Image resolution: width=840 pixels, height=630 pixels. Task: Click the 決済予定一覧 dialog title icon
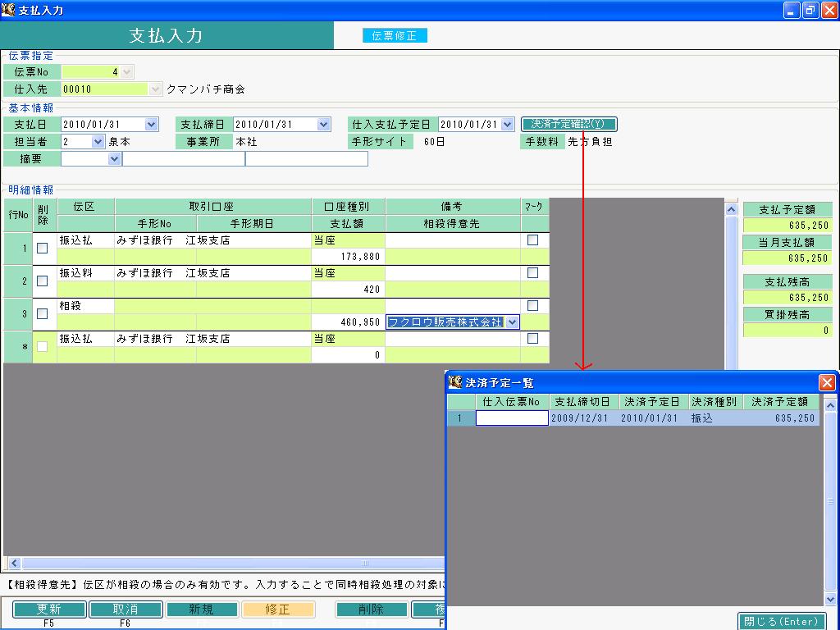(x=455, y=382)
